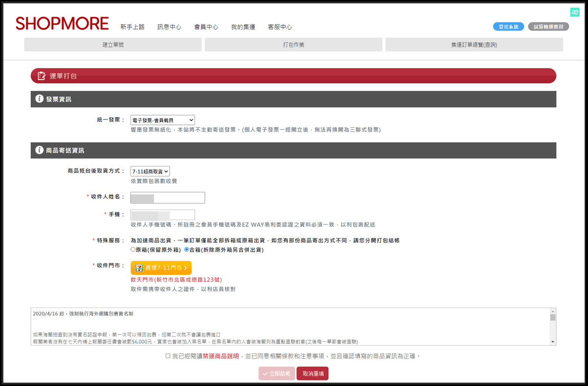Viewport: 588px width, 386px height.
Task: Open the 商品抵台後取貨方式 pickup method dropdown
Action: click(x=150, y=171)
